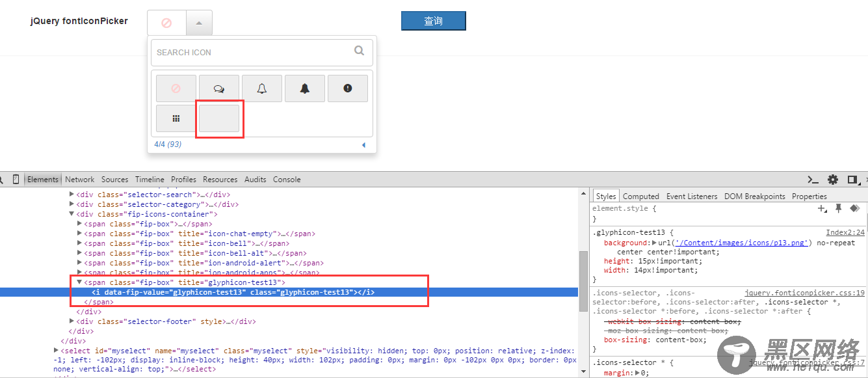Click the 4/4 (93) page counter

[168, 144]
